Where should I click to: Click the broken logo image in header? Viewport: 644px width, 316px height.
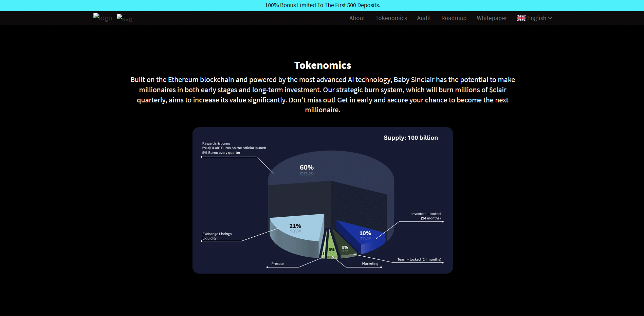(x=102, y=18)
